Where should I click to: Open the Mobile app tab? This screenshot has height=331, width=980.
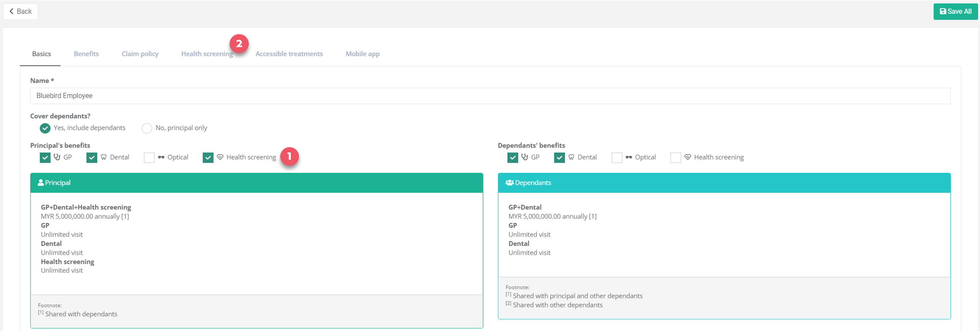pyautogui.click(x=362, y=54)
